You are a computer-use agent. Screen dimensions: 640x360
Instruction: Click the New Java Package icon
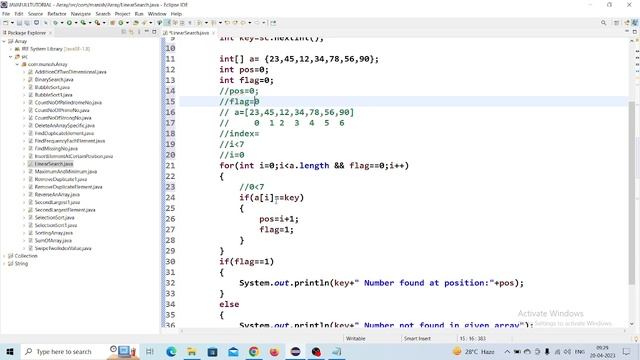(112, 23)
